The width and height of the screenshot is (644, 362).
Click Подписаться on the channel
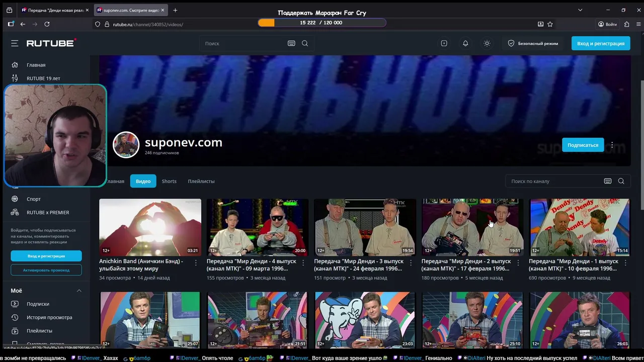583,145
